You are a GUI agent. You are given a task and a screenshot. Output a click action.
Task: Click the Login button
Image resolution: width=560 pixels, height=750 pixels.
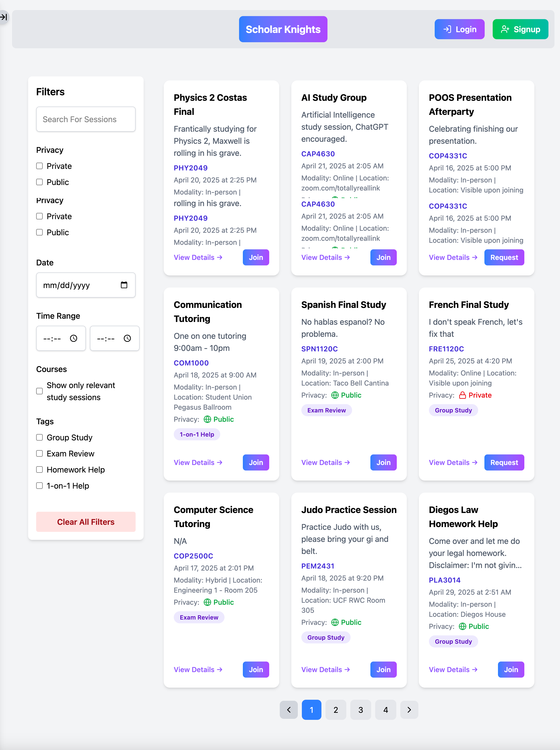[459, 29]
